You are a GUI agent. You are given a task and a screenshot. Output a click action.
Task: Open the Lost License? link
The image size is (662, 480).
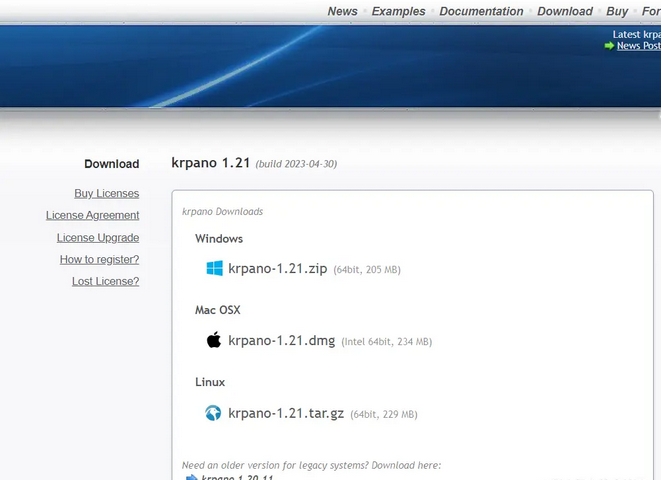106,281
